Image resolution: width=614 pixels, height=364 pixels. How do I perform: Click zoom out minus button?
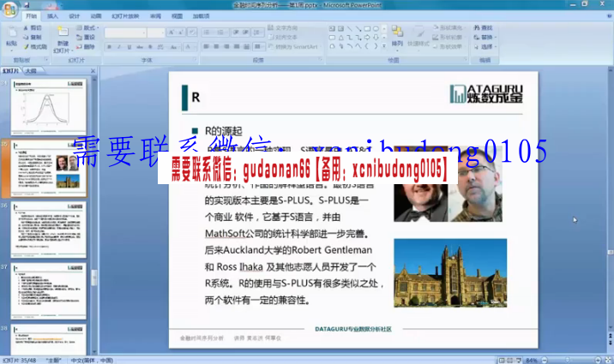tap(545, 360)
